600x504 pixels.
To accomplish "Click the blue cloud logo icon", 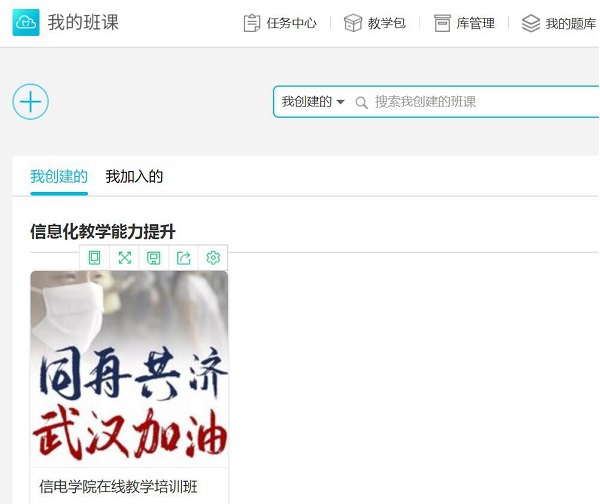I will tap(27, 22).
